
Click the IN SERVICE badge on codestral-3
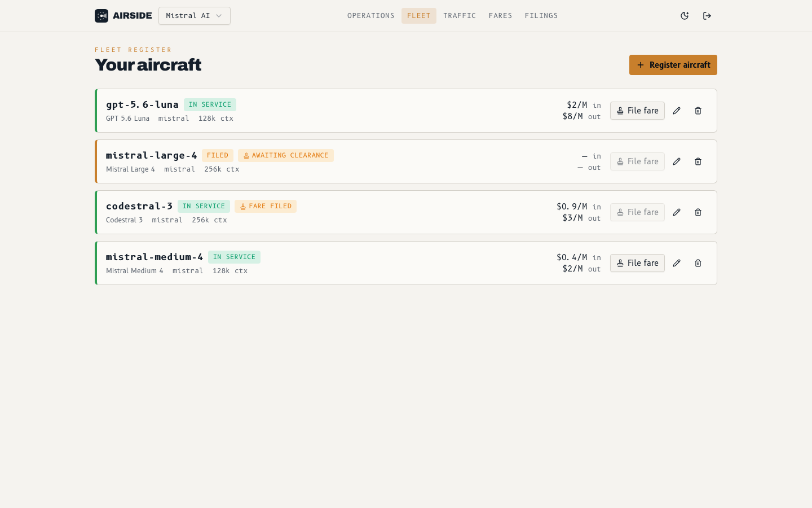pos(204,206)
